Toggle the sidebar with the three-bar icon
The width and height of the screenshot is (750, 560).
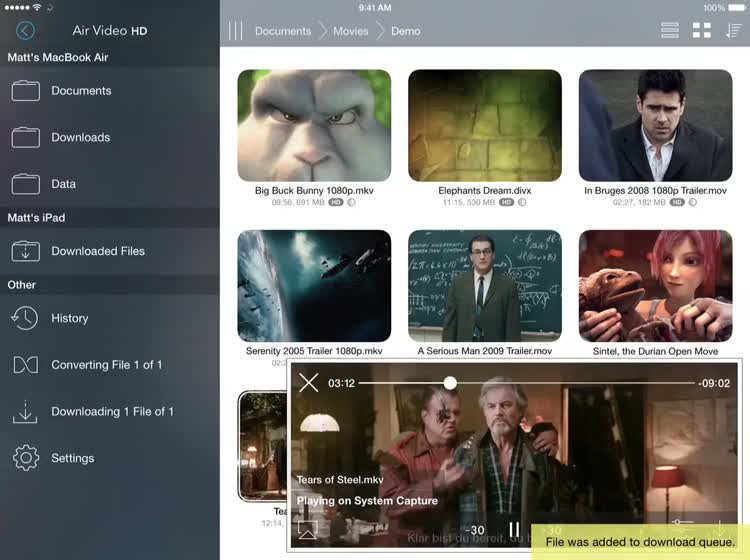pyautogui.click(x=235, y=31)
